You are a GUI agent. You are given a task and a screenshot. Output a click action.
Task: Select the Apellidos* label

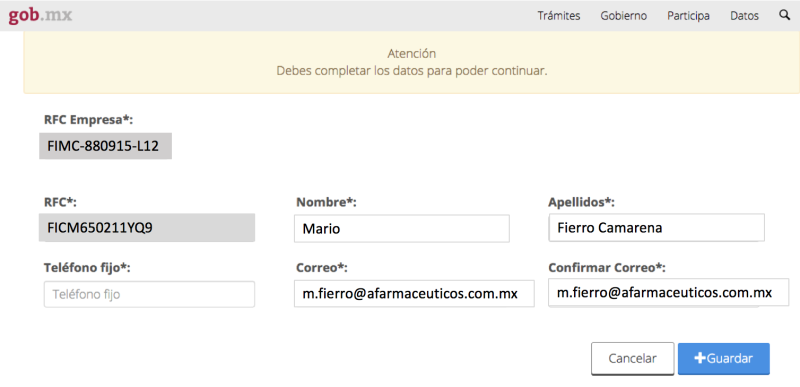582,202
